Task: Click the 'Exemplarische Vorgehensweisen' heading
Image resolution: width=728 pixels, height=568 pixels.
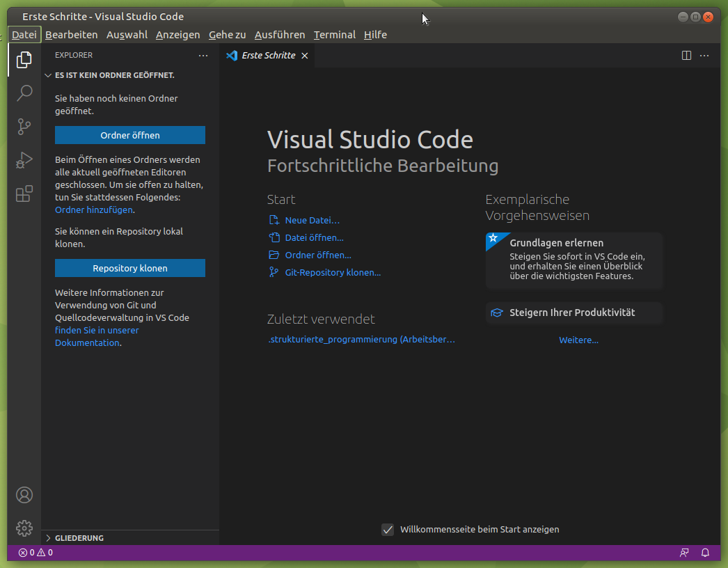Action: tap(537, 207)
